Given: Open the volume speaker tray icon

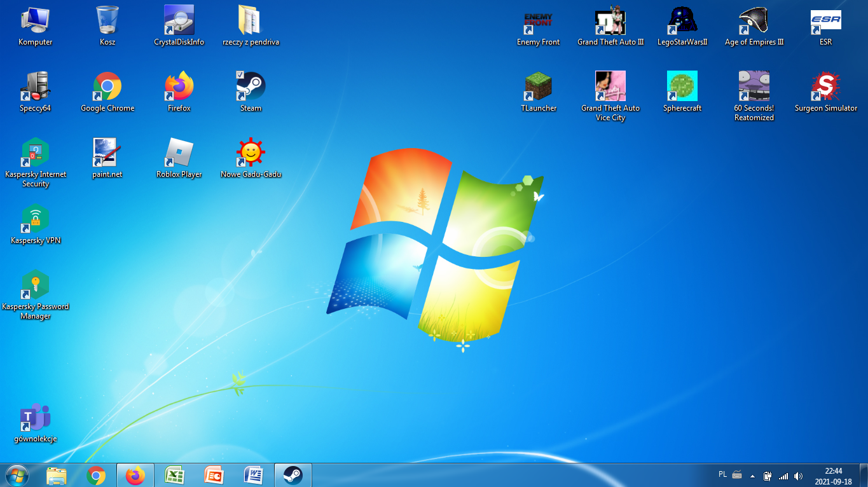Looking at the screenshot, I should coord(799,476).
